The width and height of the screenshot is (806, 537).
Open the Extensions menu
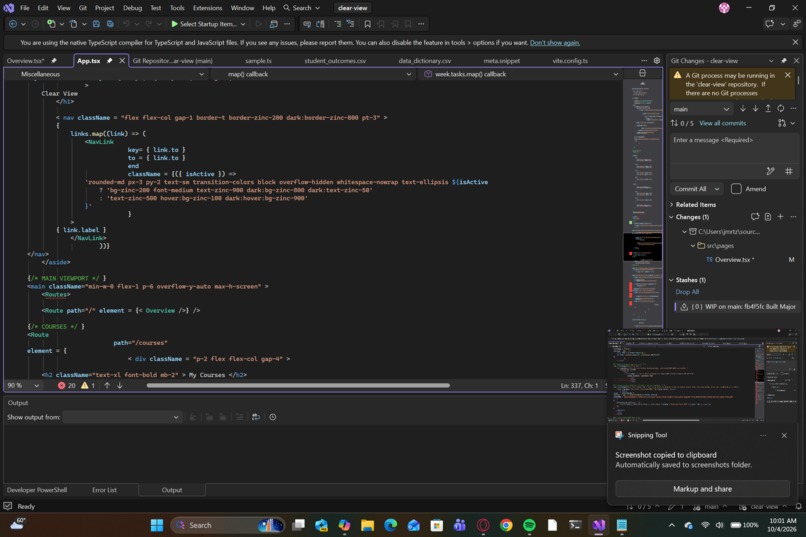pyautogui.click(x=208, y=8)
